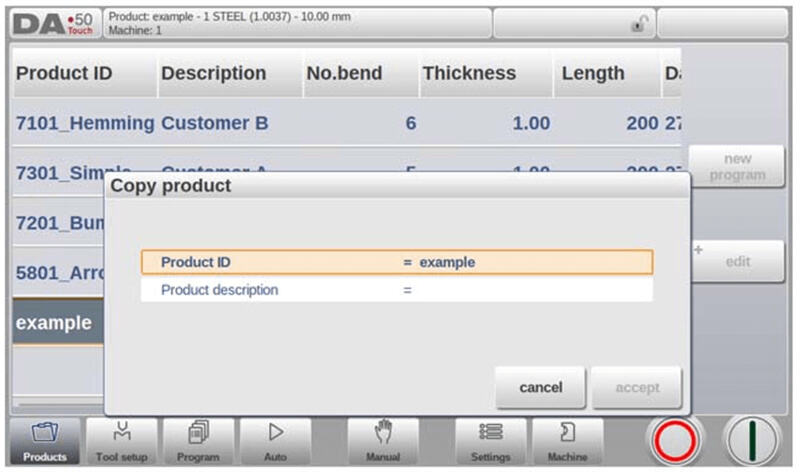This screenshot has width=800, height=472.
Task: Click the new program button
Action: [x=738, y=166]
